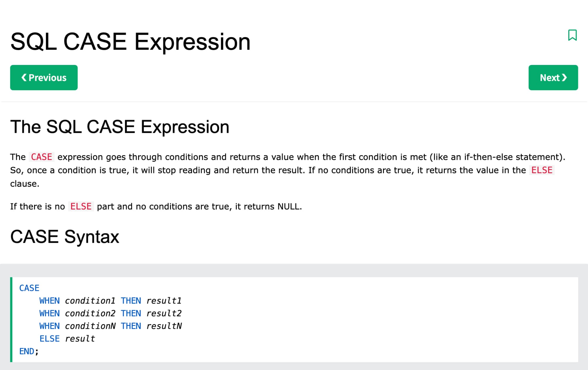Click the END keyword in the code block
The width and height of the screenshot is (588, 370).
[27, 351]
